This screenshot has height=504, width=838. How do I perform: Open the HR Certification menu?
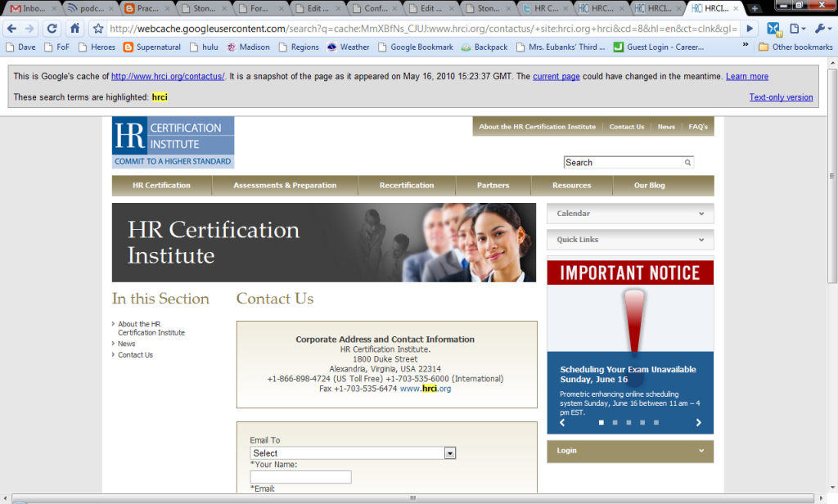161,186
